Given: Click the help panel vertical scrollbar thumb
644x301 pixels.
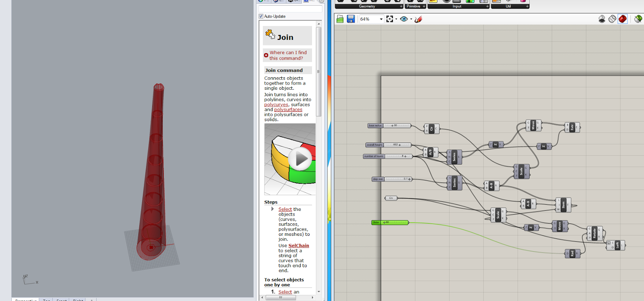Looking at the screenshot, I should pos(319,72).
